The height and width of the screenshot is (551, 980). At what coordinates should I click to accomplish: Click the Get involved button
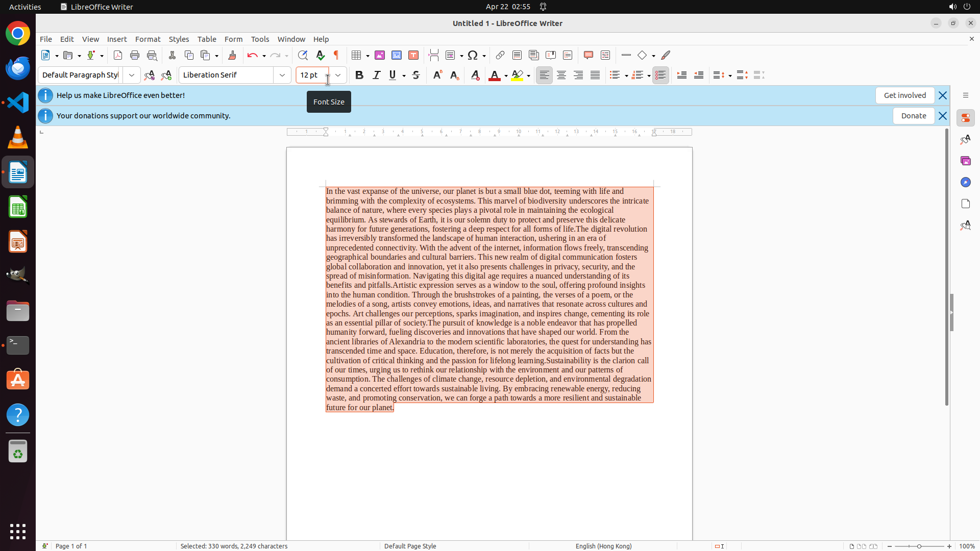904,95
